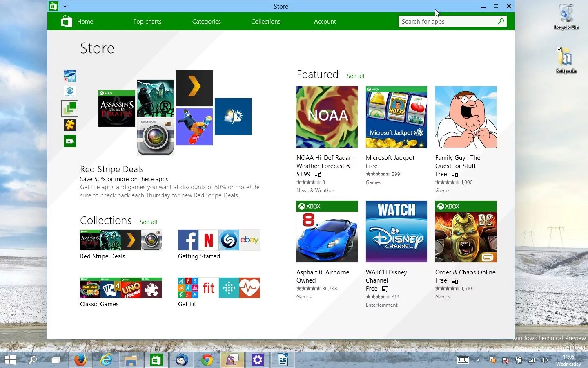588x368 pixels.
Task: Select the green tag spotlight thumbnail
Action: [70, 141]
